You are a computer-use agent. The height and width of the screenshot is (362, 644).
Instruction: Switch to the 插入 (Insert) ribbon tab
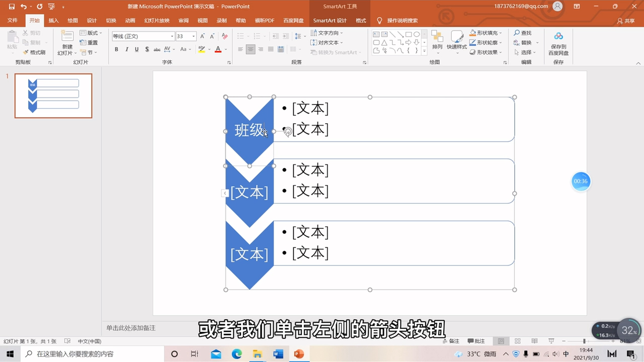(53, 21)
